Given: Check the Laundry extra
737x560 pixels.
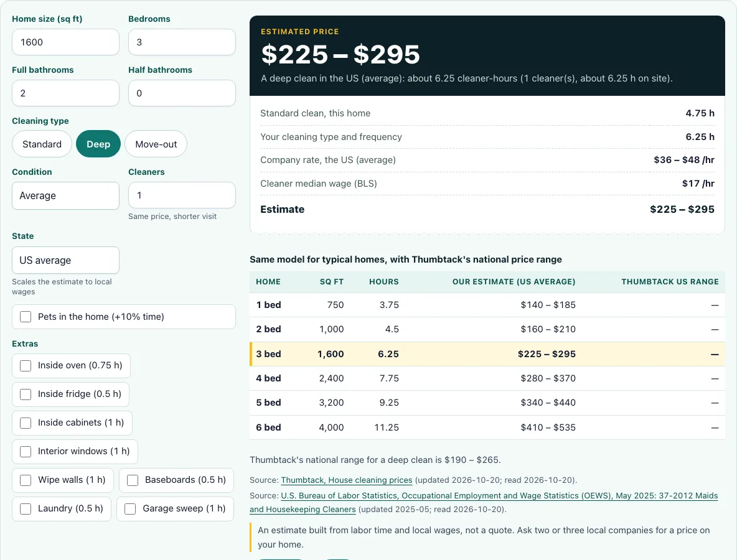Looking at the screenshot, I should pyautogui.click(x=26, y=509).
